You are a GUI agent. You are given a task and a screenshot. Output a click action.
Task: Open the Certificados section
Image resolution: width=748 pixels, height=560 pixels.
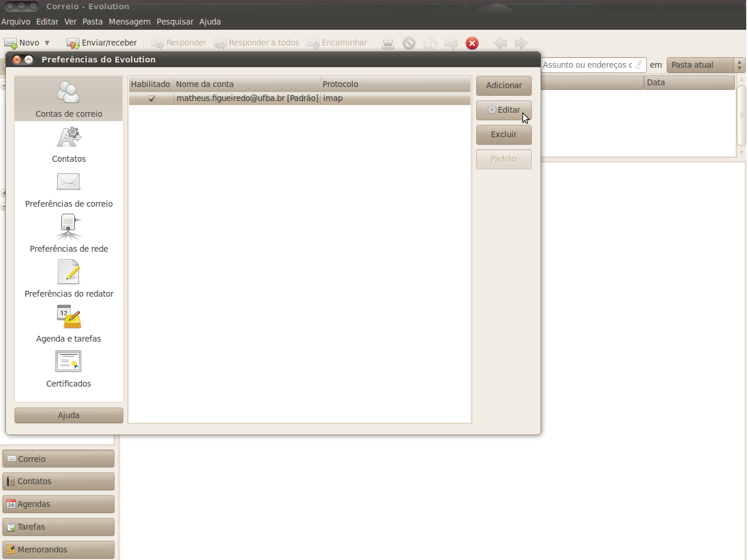(x=68, y=369)
